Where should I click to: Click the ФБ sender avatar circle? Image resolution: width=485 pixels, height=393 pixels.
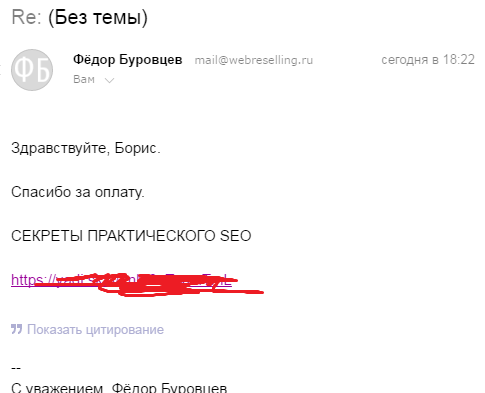32,70
